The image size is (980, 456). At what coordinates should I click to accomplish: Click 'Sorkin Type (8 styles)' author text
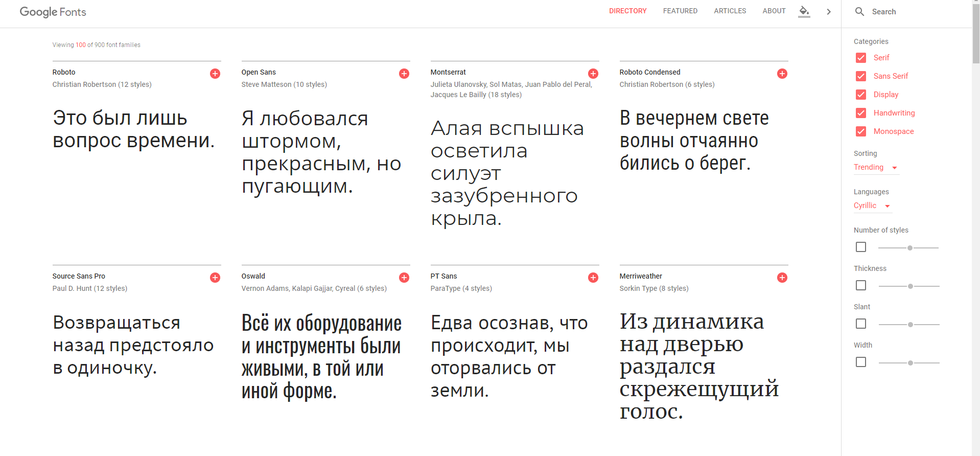click(x=654, y=288)
